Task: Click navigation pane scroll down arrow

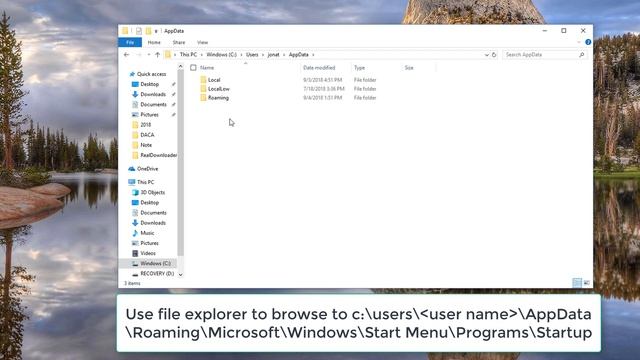Action: pyautogui.click(x=180, y=275)
